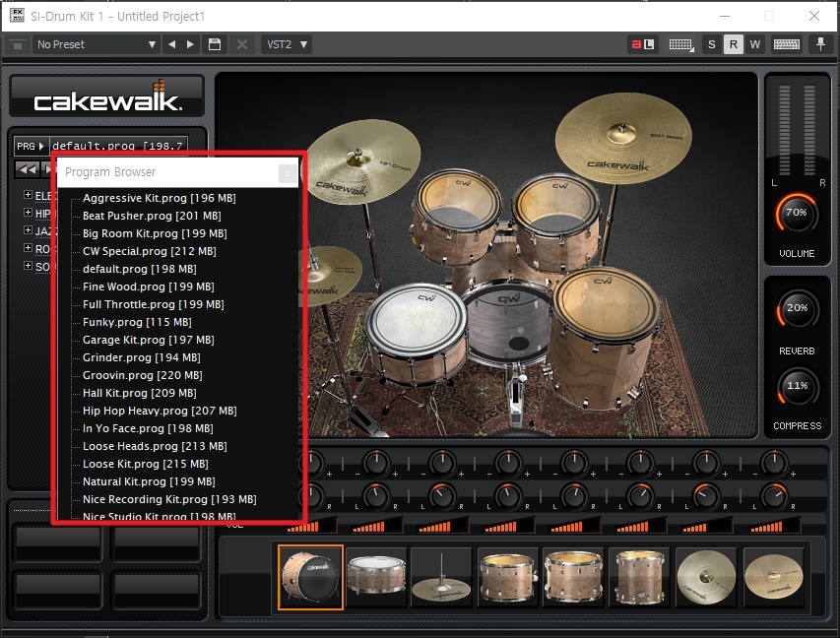Expand the ELE tree category
Screen dimensions: 840x638
click(28, 195)
